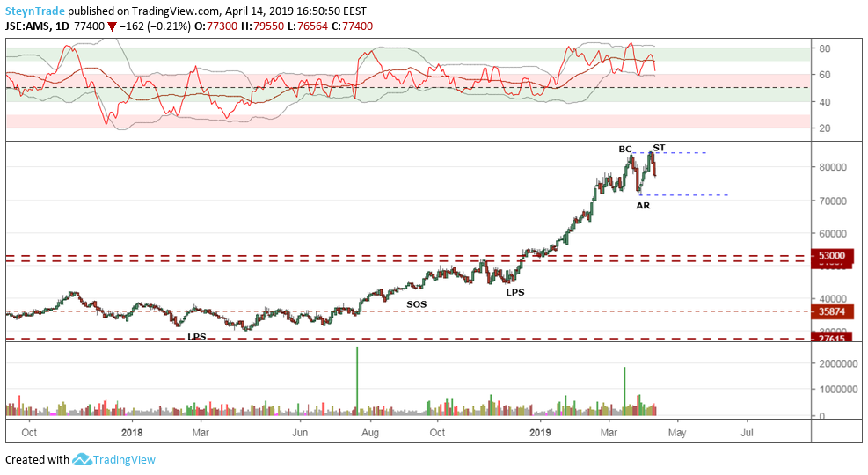The image size is (868, 475).
Task: Click the O:77300 open value
Action: tap(215, 26)
